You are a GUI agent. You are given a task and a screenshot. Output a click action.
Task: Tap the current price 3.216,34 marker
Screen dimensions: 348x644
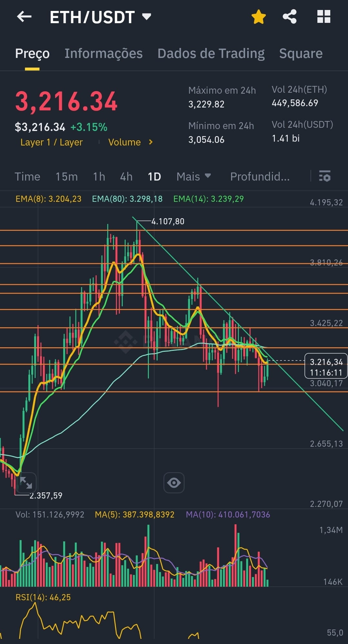326,365
